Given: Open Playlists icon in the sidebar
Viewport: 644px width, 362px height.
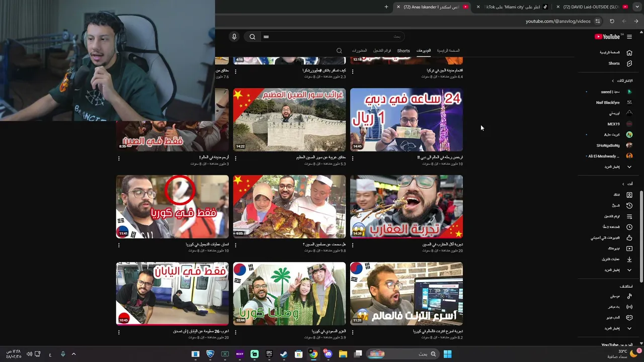Looking at the screenshot, I should tap(629, 216).
